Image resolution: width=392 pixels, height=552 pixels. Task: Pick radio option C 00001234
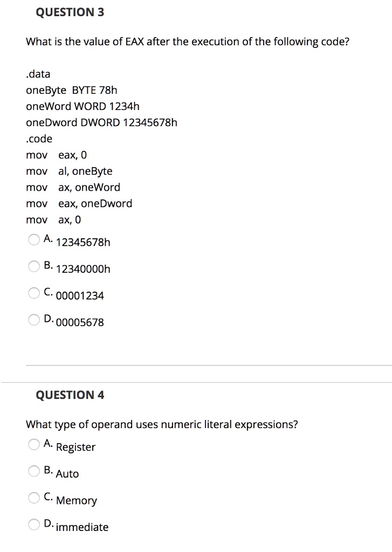point(34,293)
